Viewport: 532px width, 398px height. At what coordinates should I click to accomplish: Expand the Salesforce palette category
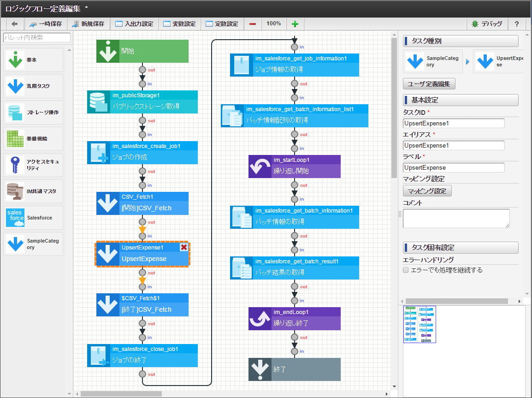33,218
